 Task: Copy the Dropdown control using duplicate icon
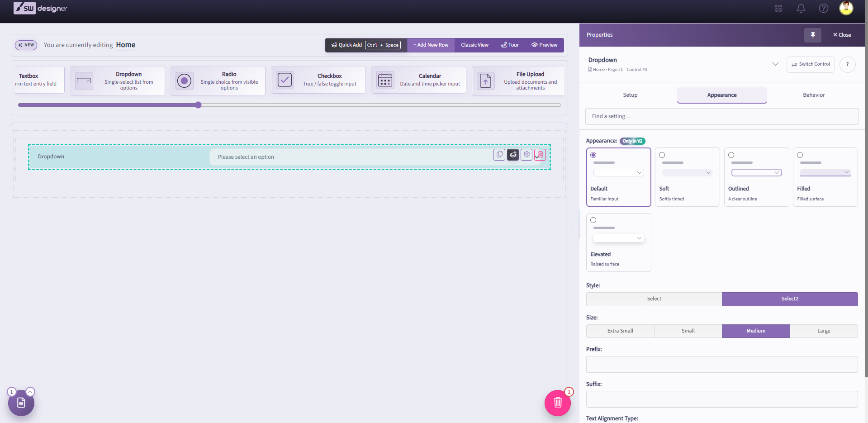point(499,155)
